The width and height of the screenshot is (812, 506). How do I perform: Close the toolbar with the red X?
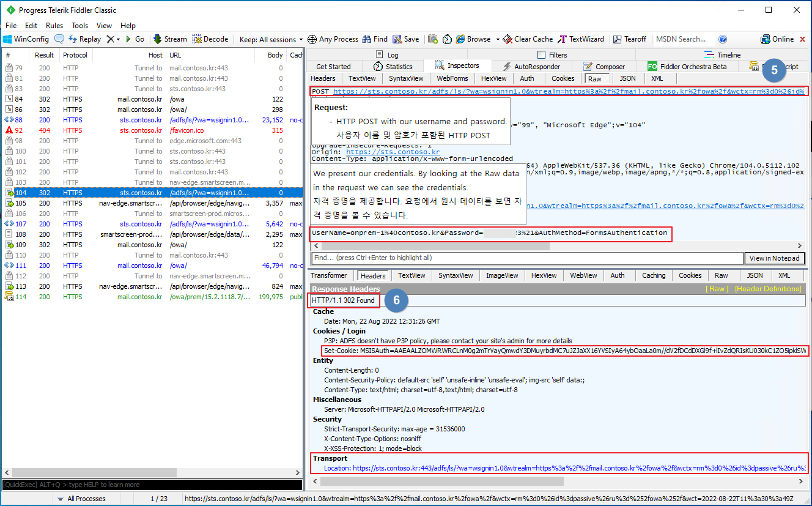pyautogui.click(x=803, y=39)
